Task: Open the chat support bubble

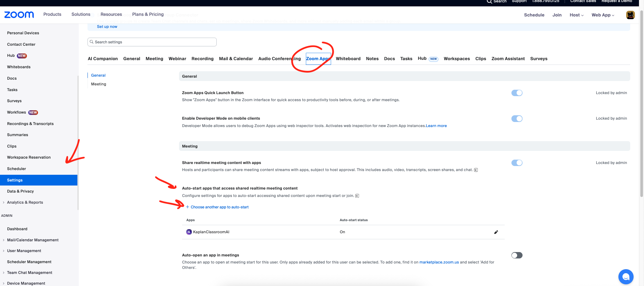Action: 626,277
